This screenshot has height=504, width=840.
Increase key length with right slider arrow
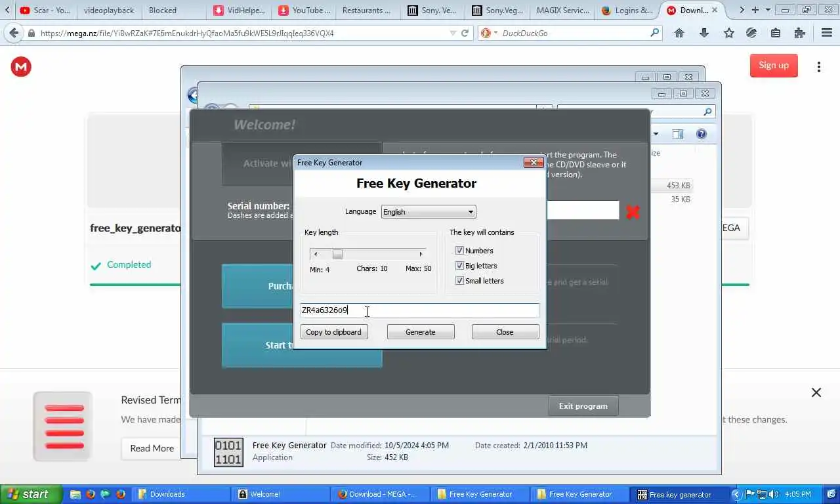[x=421, y=254]
